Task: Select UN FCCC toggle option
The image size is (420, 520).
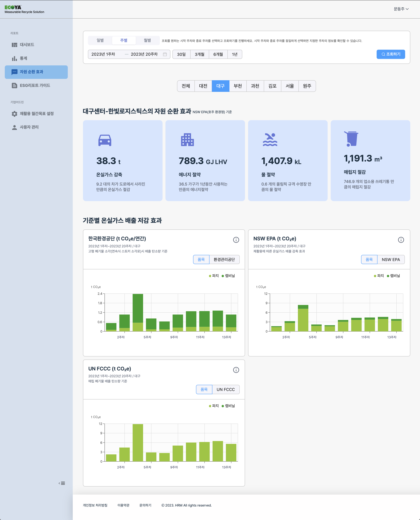Action: click(226, 389)
